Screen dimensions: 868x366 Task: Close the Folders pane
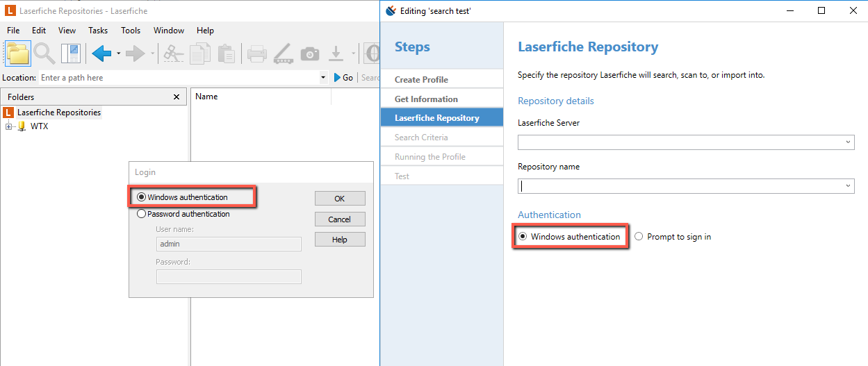point(176,97)
